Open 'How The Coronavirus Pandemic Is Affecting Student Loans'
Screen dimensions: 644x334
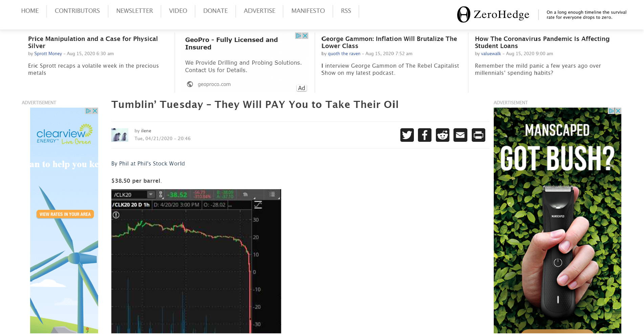[542, 42]
